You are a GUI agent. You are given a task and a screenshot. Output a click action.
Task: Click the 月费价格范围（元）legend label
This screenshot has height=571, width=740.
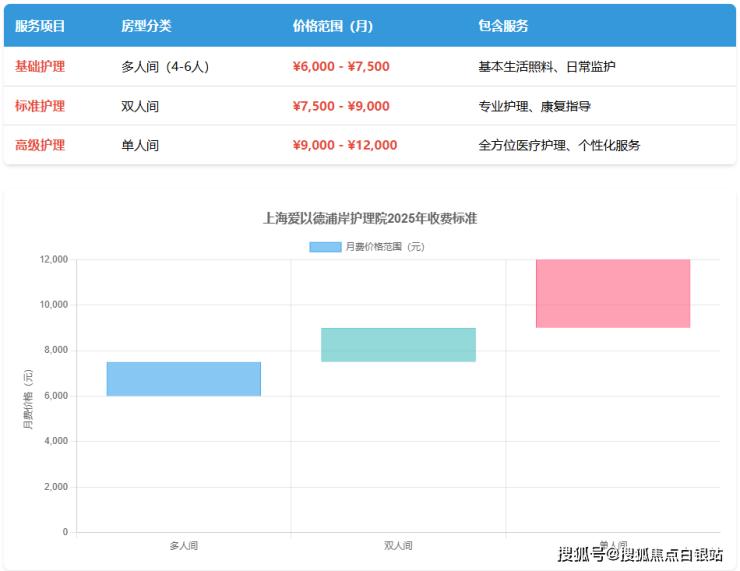point(385,246)
